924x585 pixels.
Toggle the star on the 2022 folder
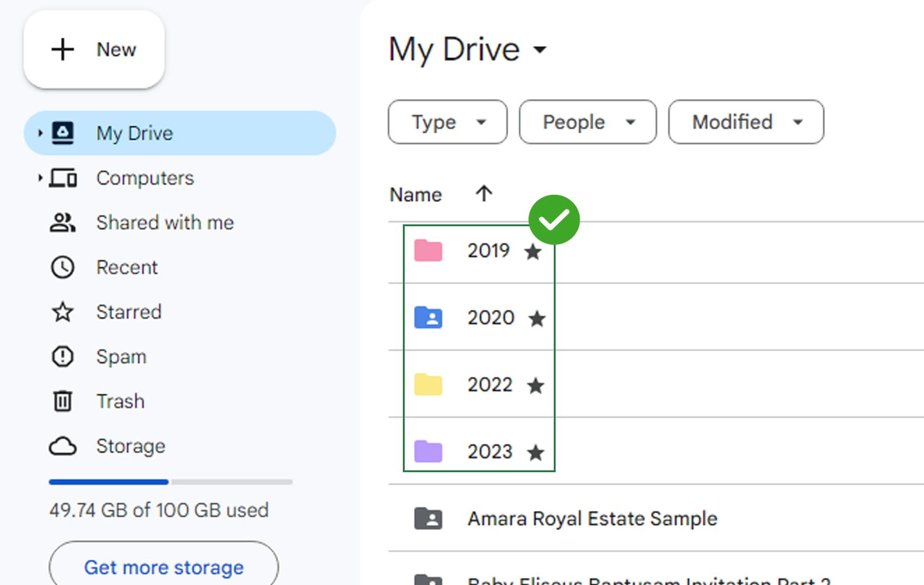tap(536, 385)
